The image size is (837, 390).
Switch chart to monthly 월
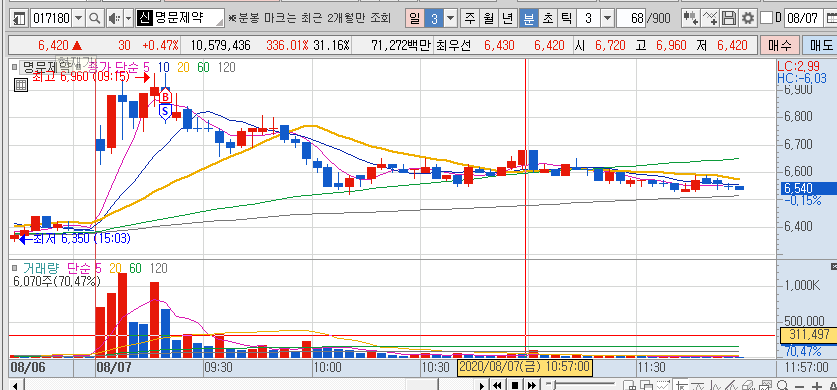pyautogui.click(x=488, y=19)
